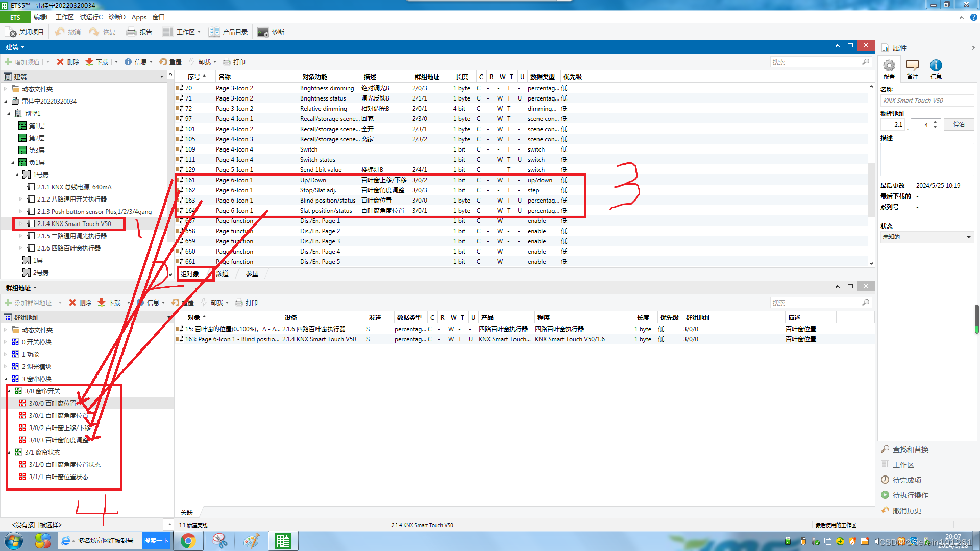Image resolution: width=980 pixels, height=551 pixels.
Task: Click 查找和替换 link in side panel
Action: coord(910,449)
